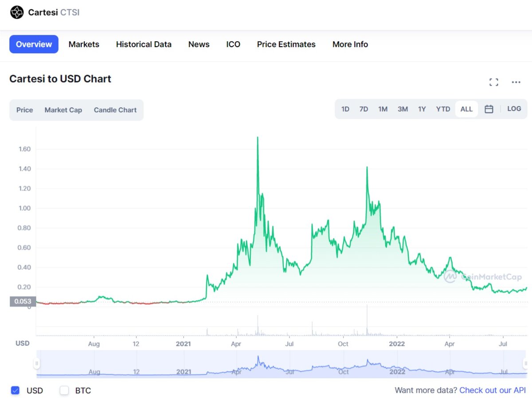Open the chart fullscreen view icon
532x398 pixels.
(494, 82)
